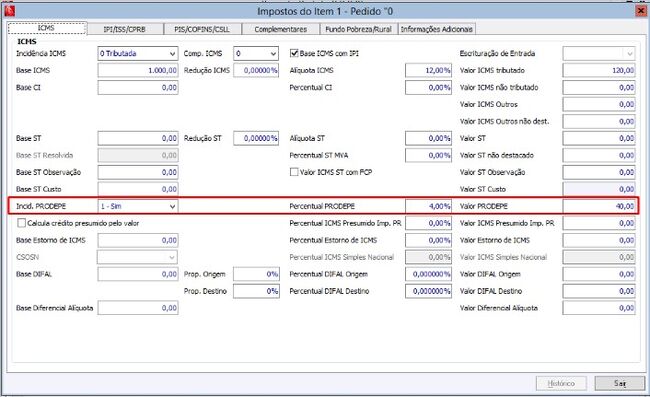
Task: Click the Valor PRODEPE field
Action: pyautogui.click(x=599, y=206)
